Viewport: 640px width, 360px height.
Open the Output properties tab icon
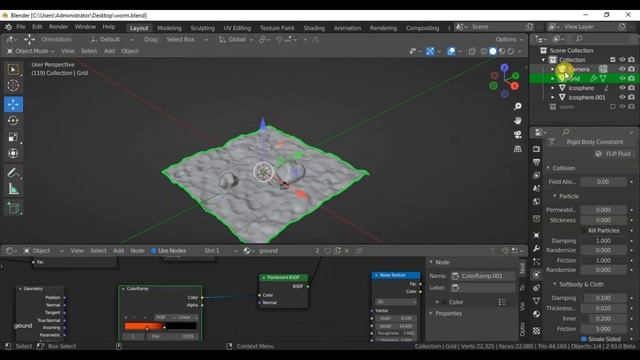point(536,162)
